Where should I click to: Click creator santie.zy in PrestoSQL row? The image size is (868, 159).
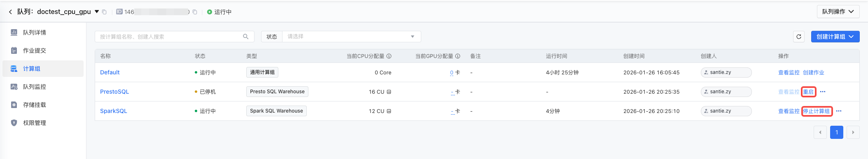point(726,92)
